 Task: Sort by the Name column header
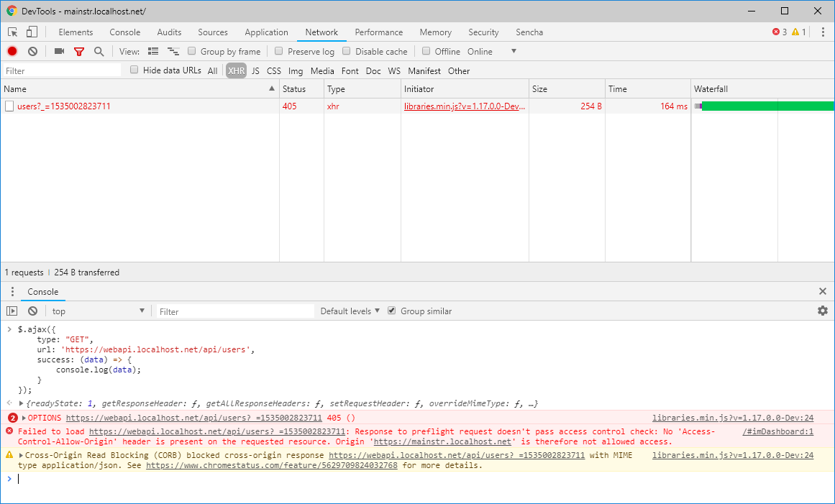pyautogui.click(x=140, y=89)
